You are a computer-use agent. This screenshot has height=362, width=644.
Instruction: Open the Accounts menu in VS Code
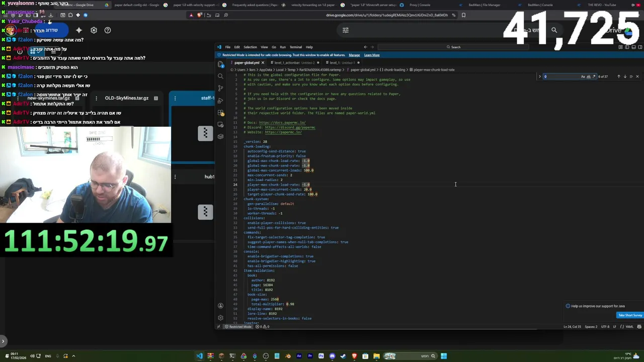coord(220,306)
